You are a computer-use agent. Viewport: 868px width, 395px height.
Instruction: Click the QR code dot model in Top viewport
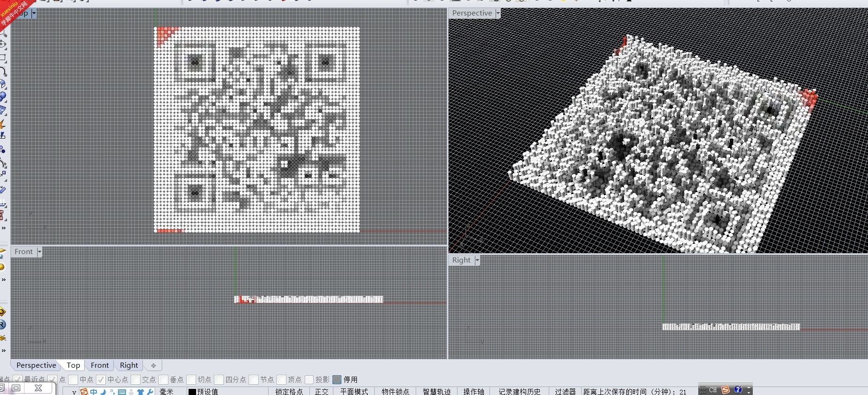tap(257, 130)
